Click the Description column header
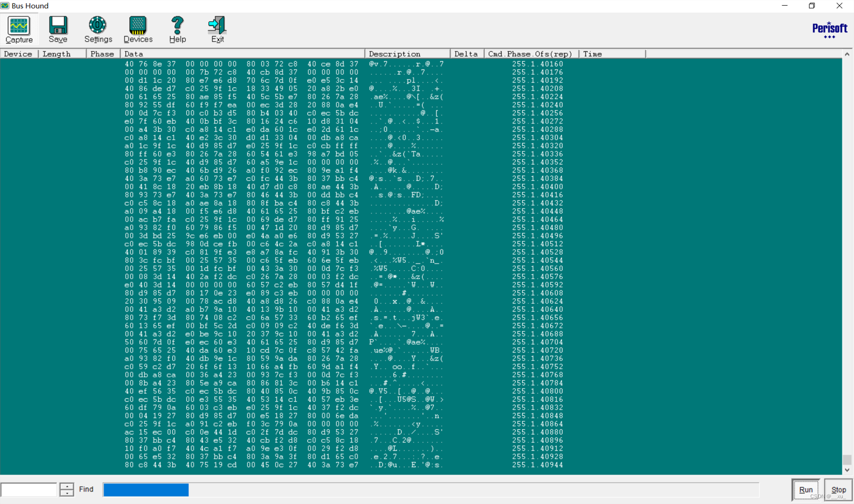This screenshot has height=504, width=854. [407, 54]
